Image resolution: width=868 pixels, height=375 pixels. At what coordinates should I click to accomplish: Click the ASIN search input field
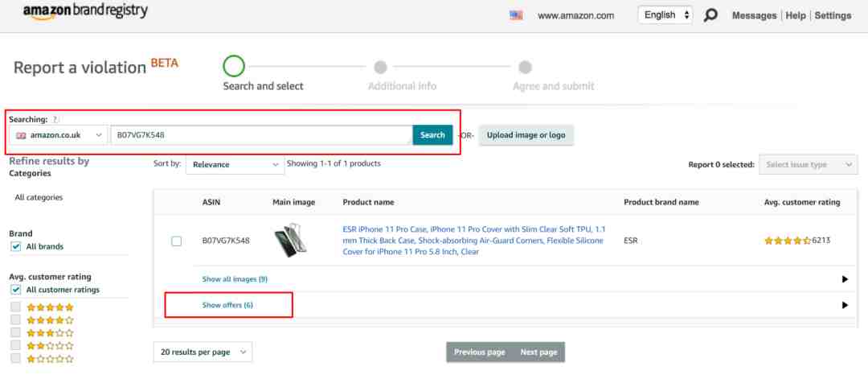261,135
